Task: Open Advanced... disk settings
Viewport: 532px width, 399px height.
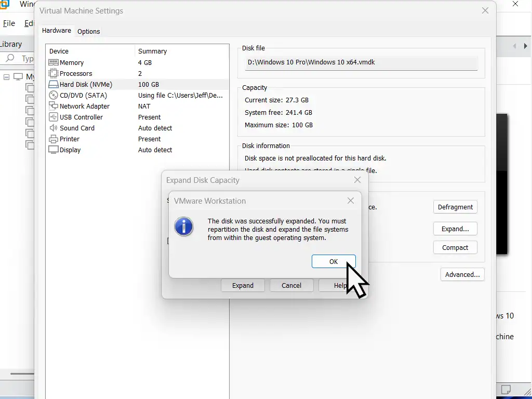Action: 462,274
